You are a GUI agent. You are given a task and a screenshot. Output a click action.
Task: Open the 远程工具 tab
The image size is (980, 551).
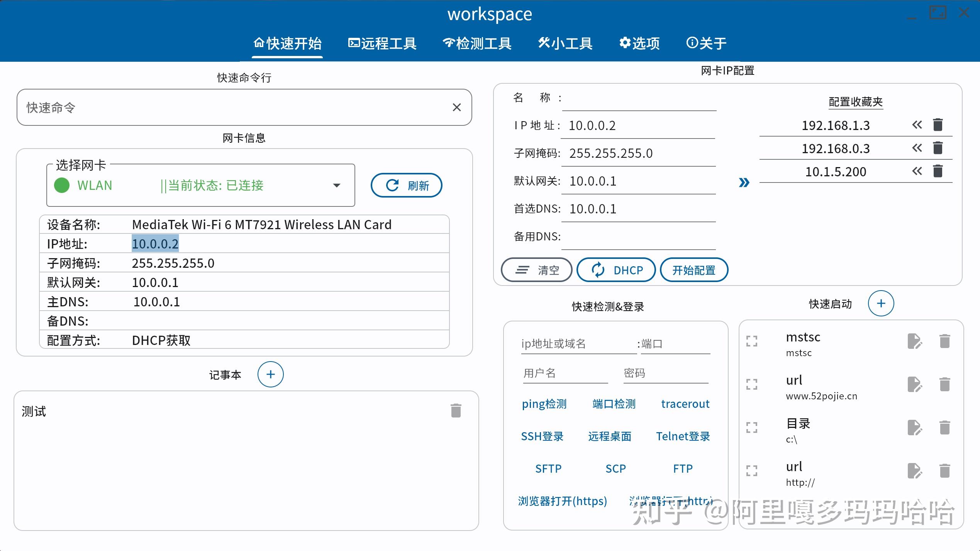click(x=382, y=43)
